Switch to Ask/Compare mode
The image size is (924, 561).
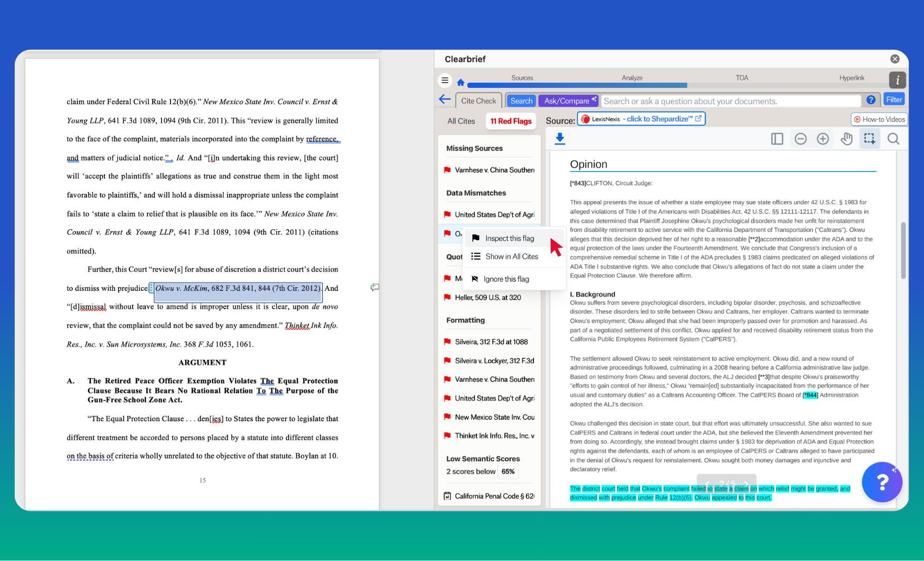coord(568,101)
